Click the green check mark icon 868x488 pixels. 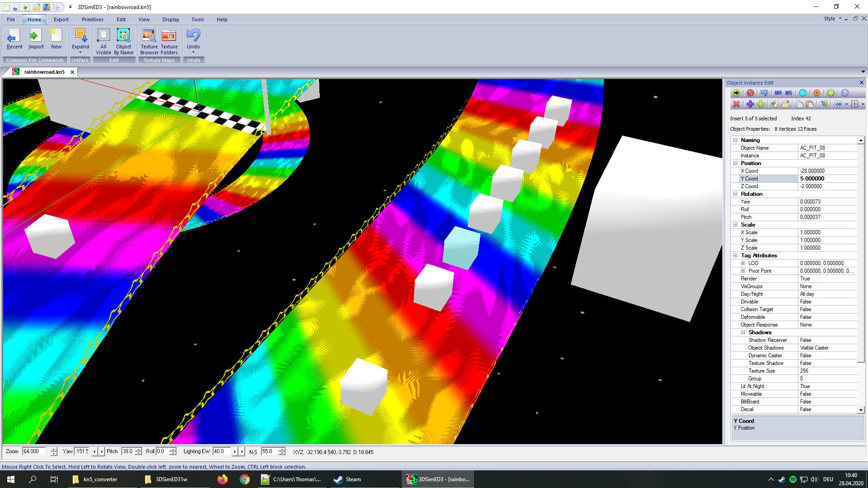831,93
